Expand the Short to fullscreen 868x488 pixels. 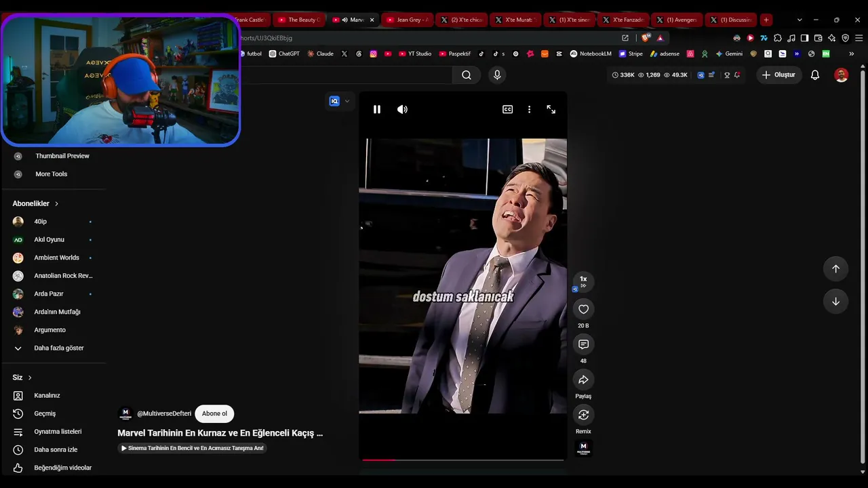click(551, 109)
